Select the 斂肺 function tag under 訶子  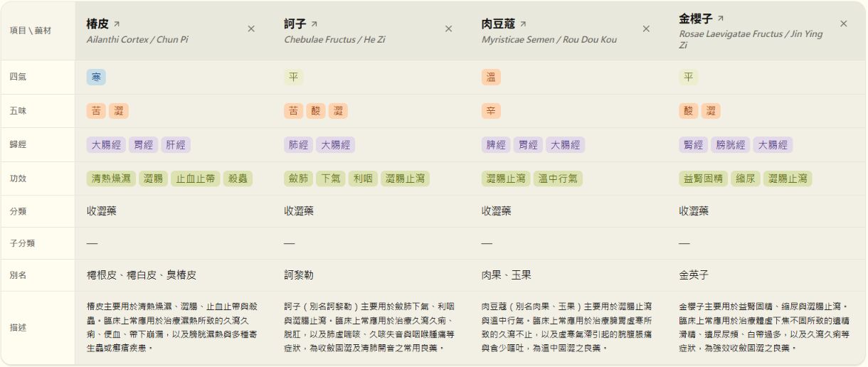click(x=298, y=179)
